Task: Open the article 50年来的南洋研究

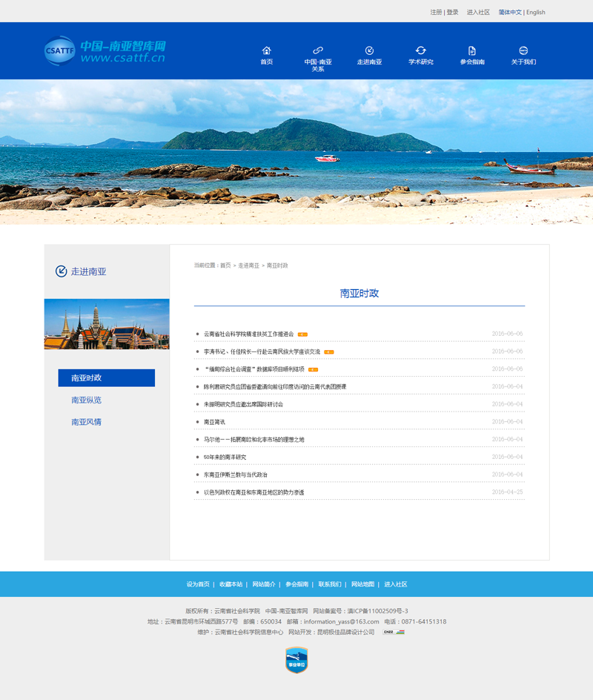Action: (225, 457)
